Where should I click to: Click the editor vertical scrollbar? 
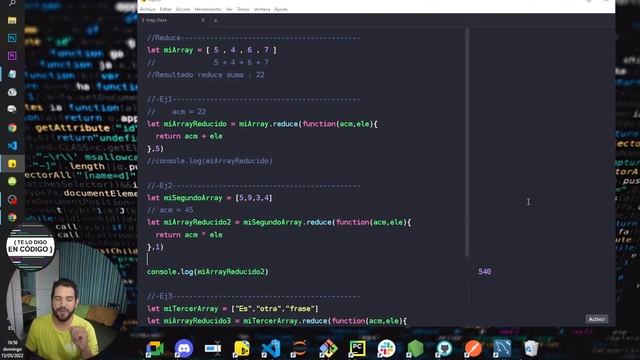click(x=467, y=143)
